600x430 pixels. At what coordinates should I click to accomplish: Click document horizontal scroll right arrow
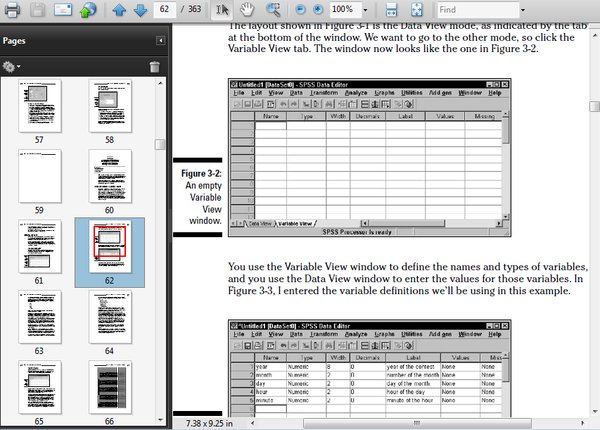[582, 423]
